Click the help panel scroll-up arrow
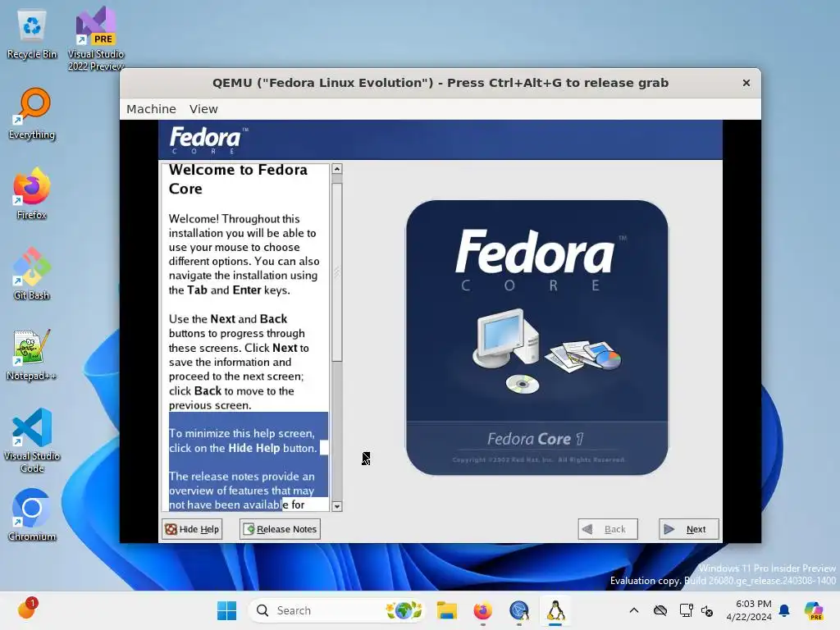The image size is (840, 630). 337,169
